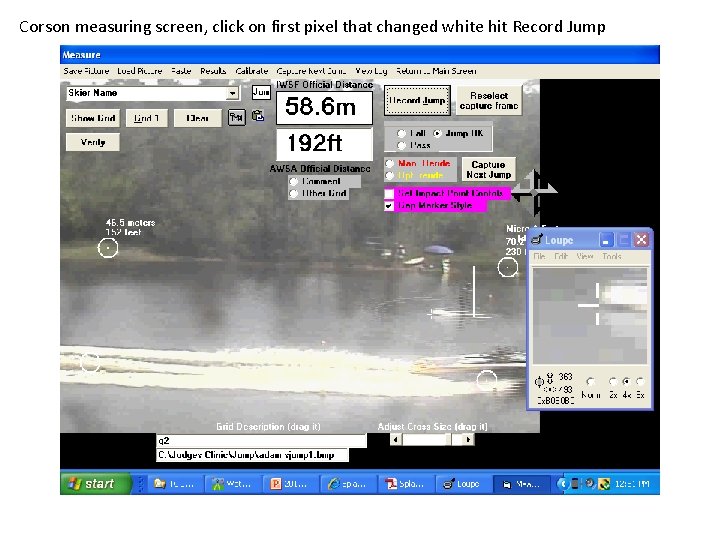Screen dimensions: 720x540
Task: Minimize the Loupe window
Action: (606, 240)
